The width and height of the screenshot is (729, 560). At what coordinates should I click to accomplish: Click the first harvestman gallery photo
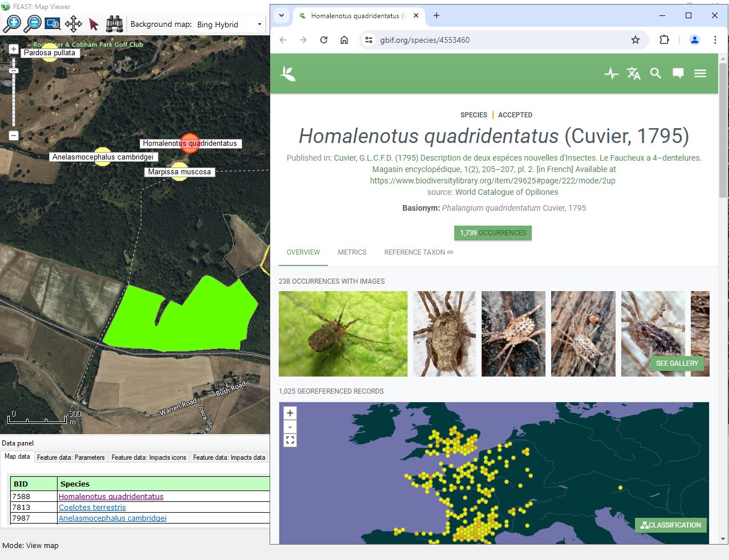[343, 334]
